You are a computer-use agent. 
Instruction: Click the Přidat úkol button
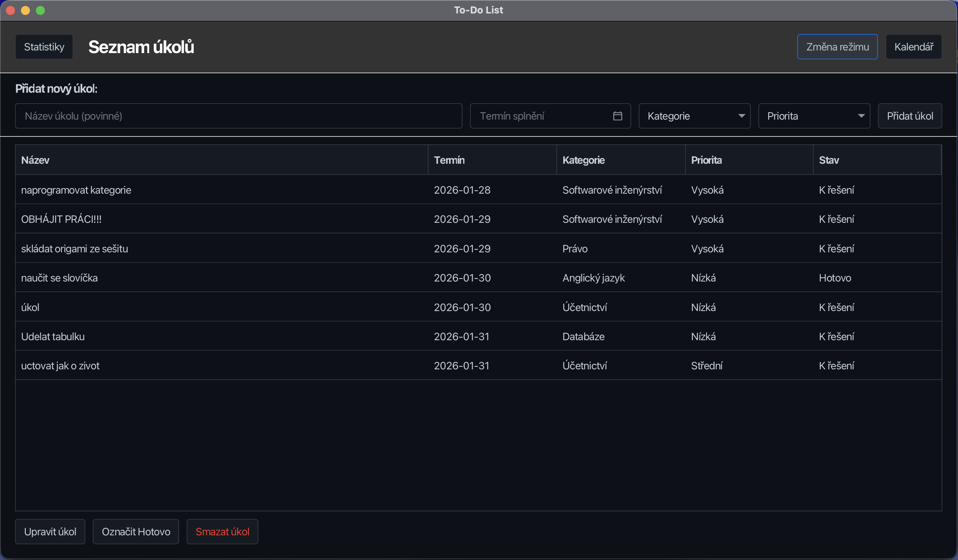pos(910,116)
